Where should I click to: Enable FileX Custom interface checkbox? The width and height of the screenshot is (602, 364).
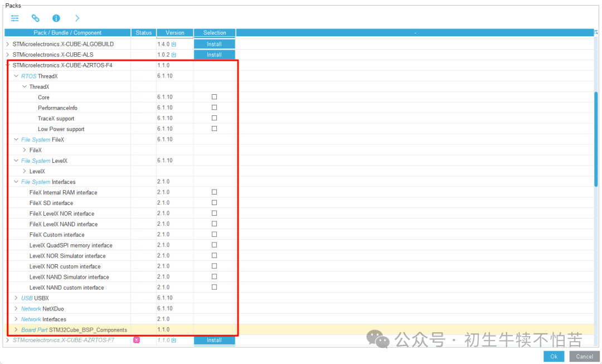tap(214, 234)
